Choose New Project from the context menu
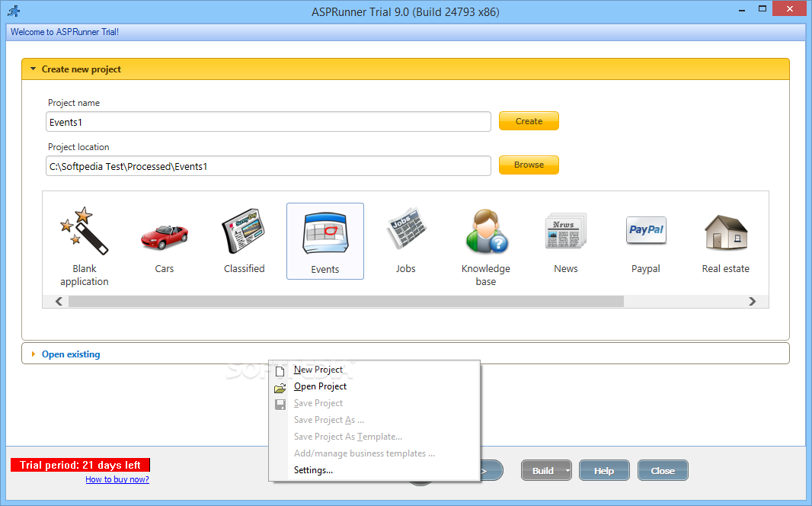The height and width of the screenshot is (506, 812). click(x=318, y=370)
